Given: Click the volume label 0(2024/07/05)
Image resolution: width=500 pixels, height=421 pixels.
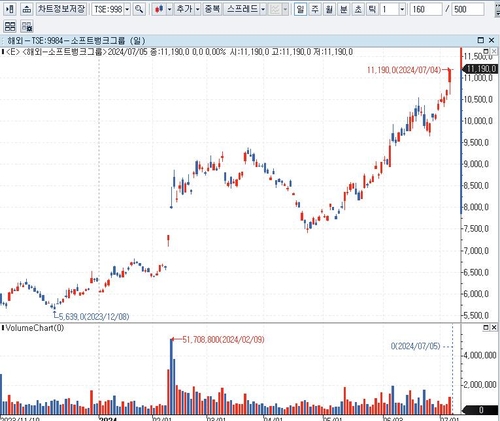Looking at the screenshot, I should [415, 346].
